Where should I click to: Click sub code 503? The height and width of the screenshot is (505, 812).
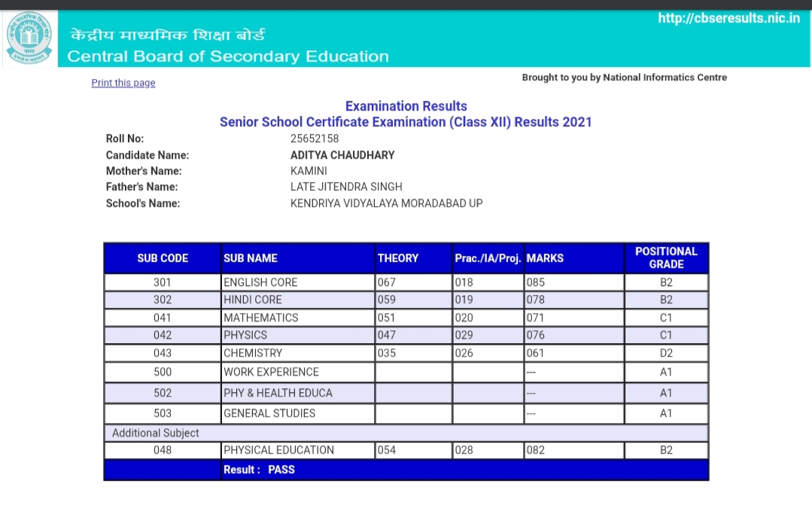(163, 413)
